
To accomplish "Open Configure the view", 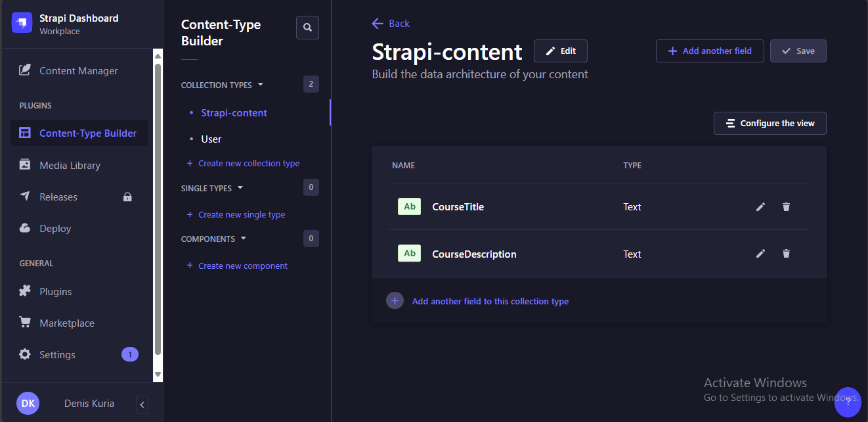I will 770,124.
